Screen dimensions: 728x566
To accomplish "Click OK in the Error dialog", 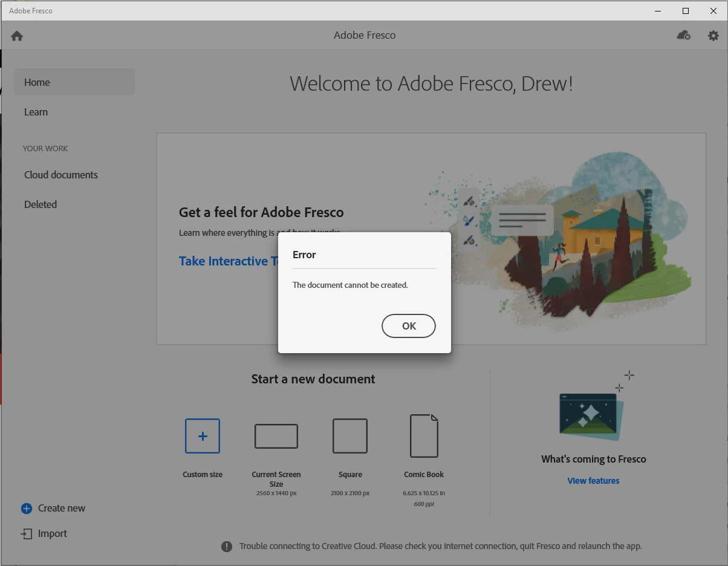I will [x=409, y=326].
